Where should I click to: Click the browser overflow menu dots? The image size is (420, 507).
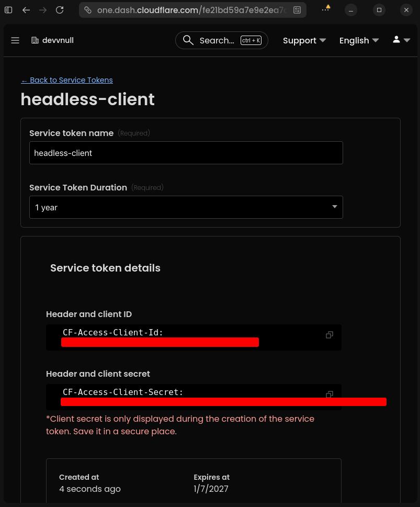coord(325,10)
